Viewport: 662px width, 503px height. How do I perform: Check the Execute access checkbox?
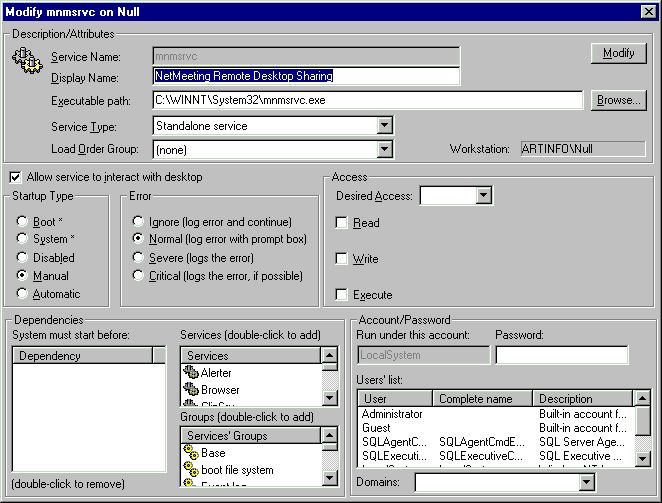coord(342,295)
